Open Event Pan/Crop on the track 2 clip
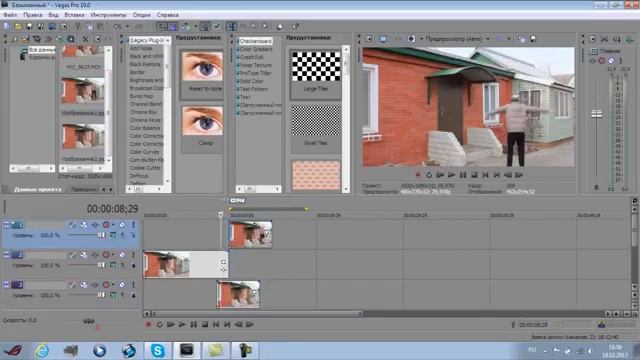 click(223, 262)
